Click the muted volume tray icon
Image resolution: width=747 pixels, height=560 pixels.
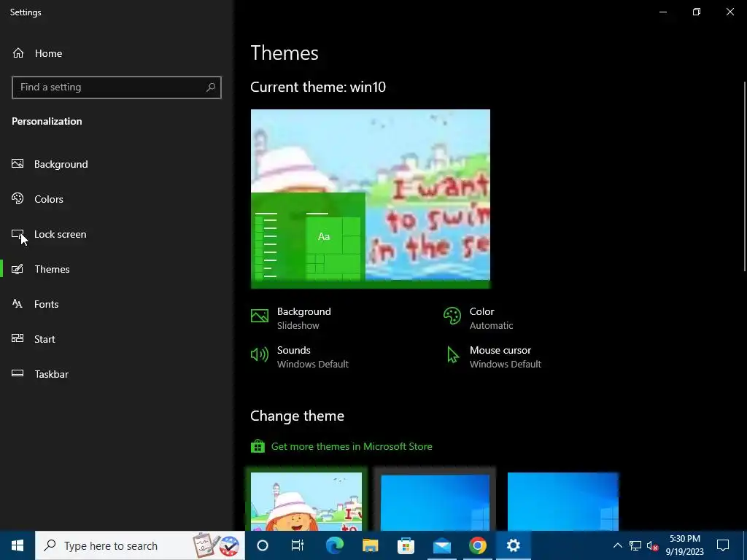(652, 545)
